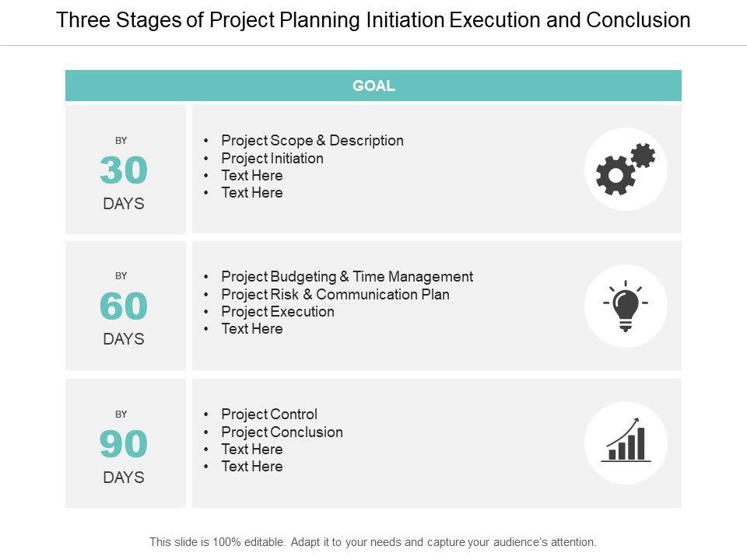Select the Project Control bullet
747x560 pixels.
(x=269, y=415)
